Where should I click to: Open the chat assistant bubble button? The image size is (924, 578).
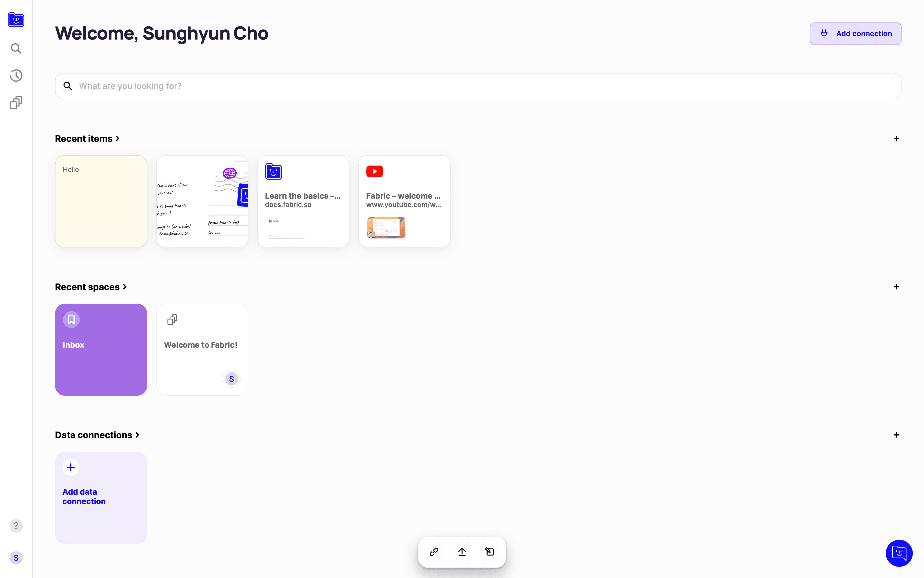point(899,553)
